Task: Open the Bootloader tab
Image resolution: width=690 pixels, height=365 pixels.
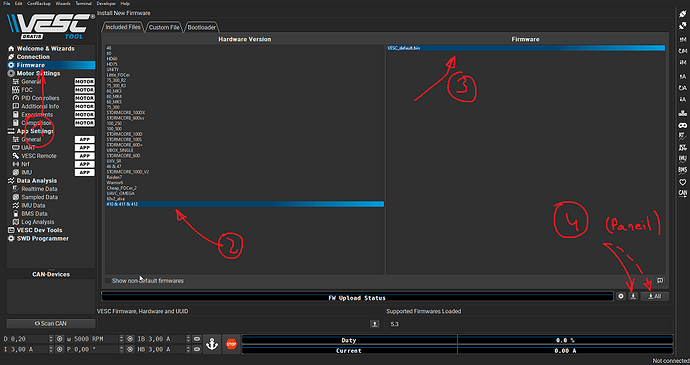Action: coord(202,27)
